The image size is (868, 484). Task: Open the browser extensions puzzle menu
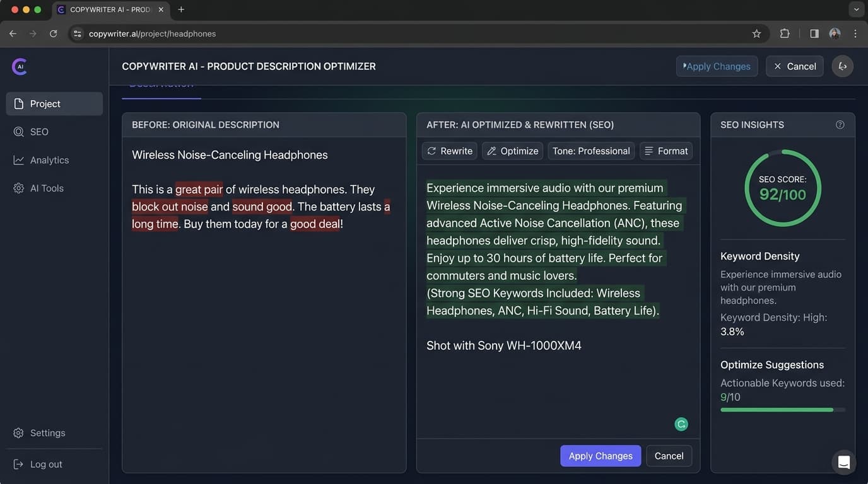(785, 33)
